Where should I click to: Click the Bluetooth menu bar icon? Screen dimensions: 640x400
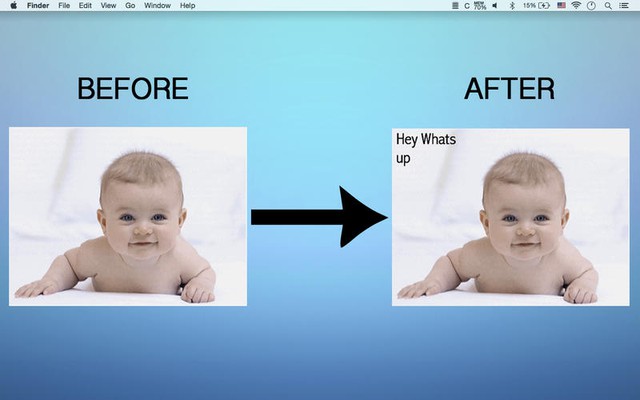[x=512, y=5]
